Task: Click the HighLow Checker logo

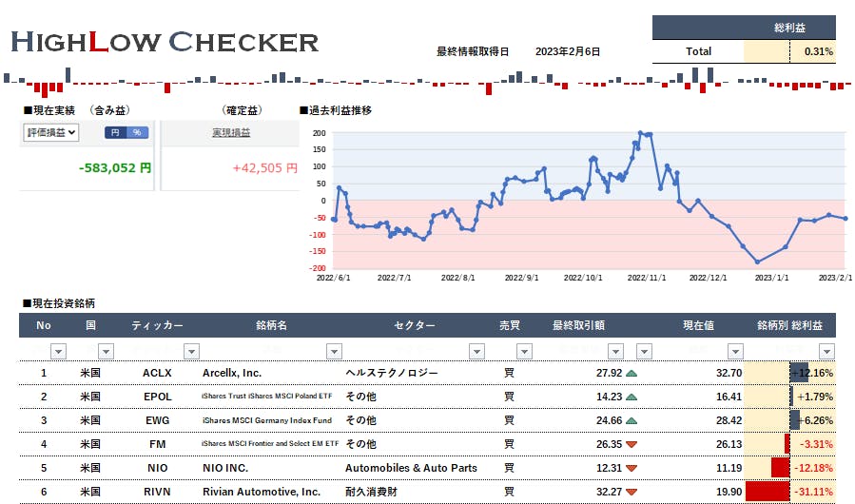Action: click(165, 42)
